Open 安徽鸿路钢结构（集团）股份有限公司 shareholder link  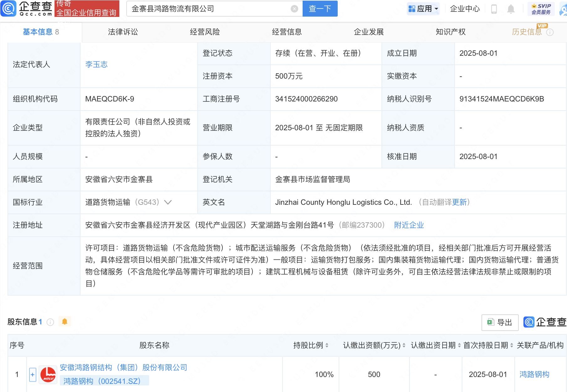[123, 368]
